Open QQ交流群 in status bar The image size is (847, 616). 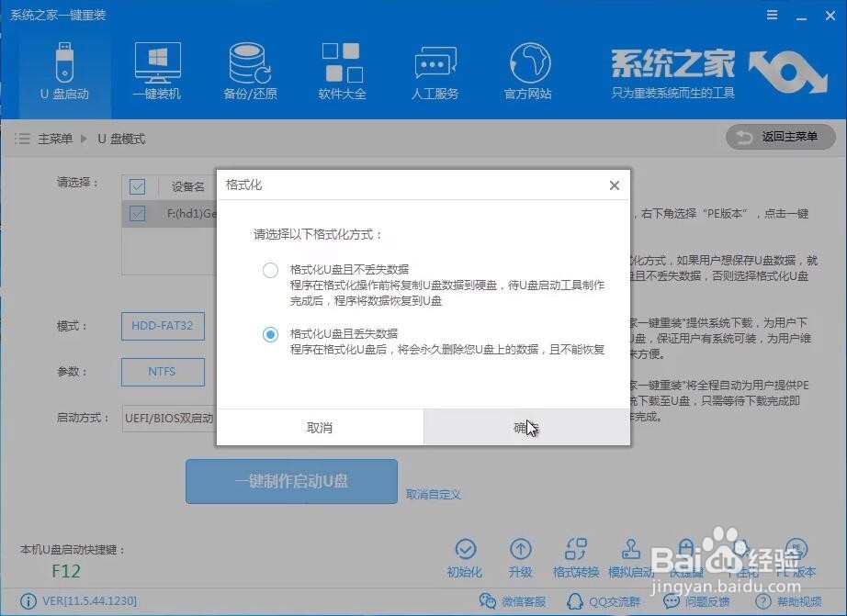604,601
